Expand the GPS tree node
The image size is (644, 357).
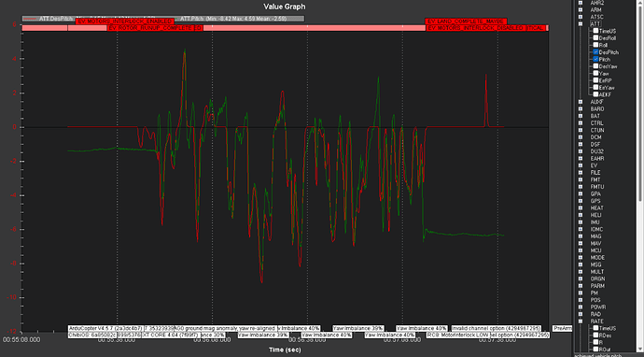coord(581,201)
